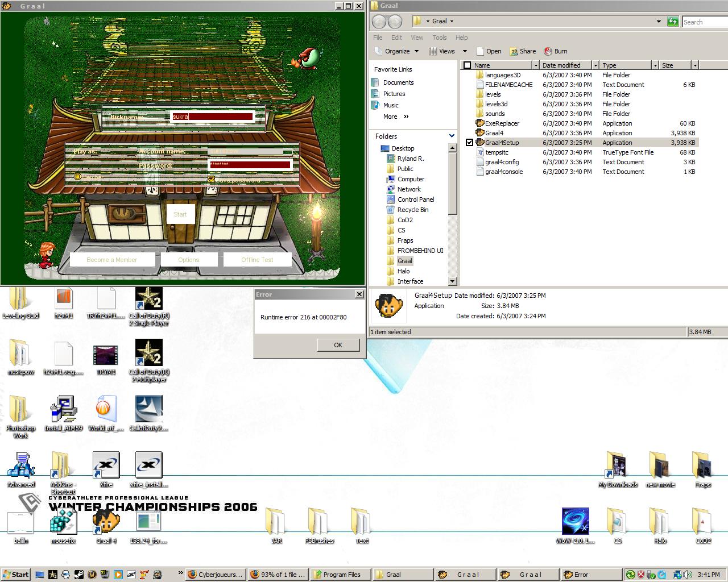
Task: Open the Tools menu in Explorer
Action: (x=439, y=38)
